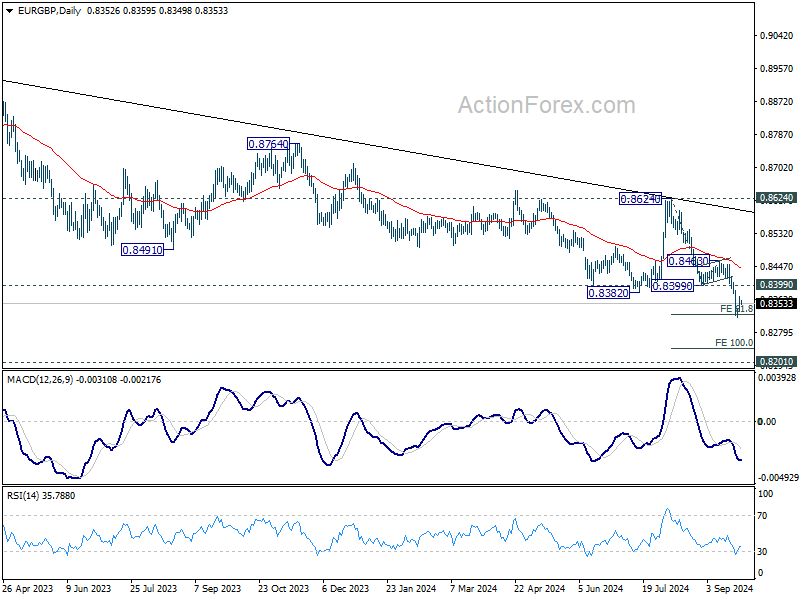The width and height of the screenshot is (800, 600).
Task: Select the MACD 0.003928 scale value
Action: pyautogui.click(x=777, y=378)
